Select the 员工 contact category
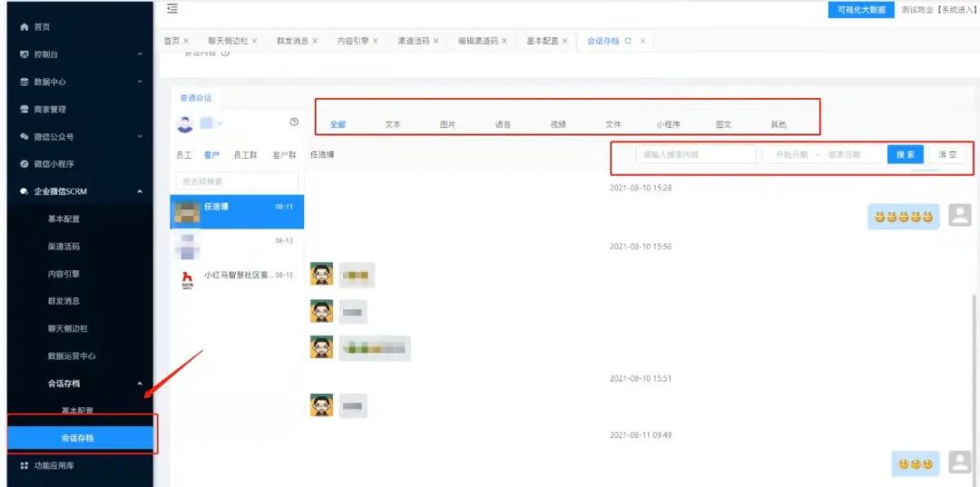This screenshot has height=487, width=980. point(184,155)
